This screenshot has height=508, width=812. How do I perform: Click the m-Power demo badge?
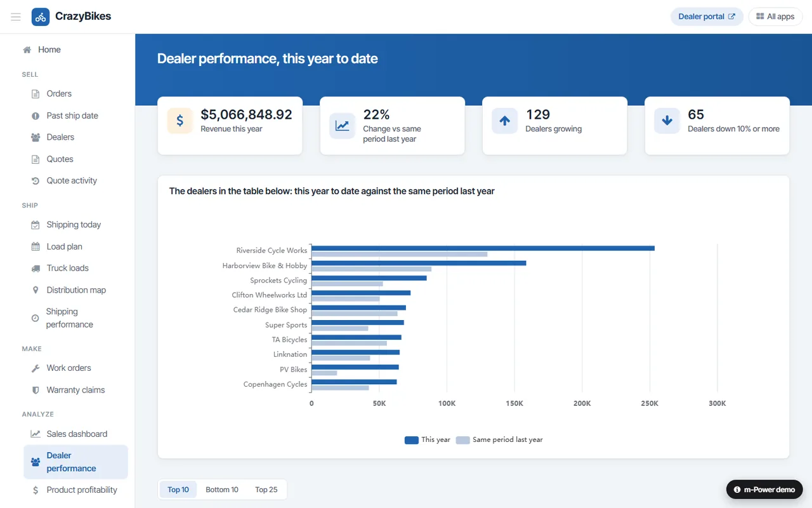click(764, 490)
